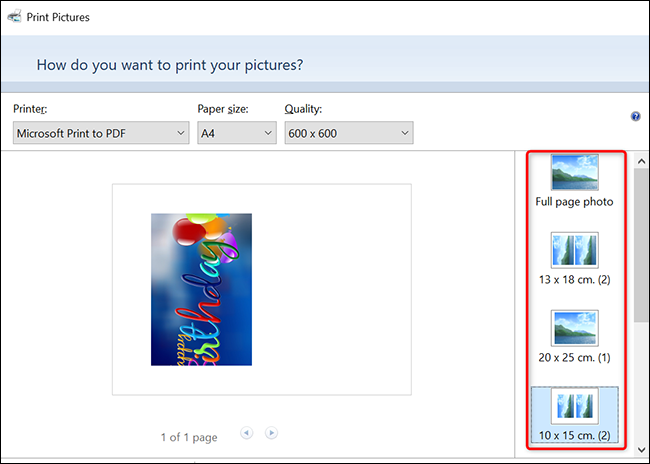Click the balloon picture in the print preview

[201, 289]
